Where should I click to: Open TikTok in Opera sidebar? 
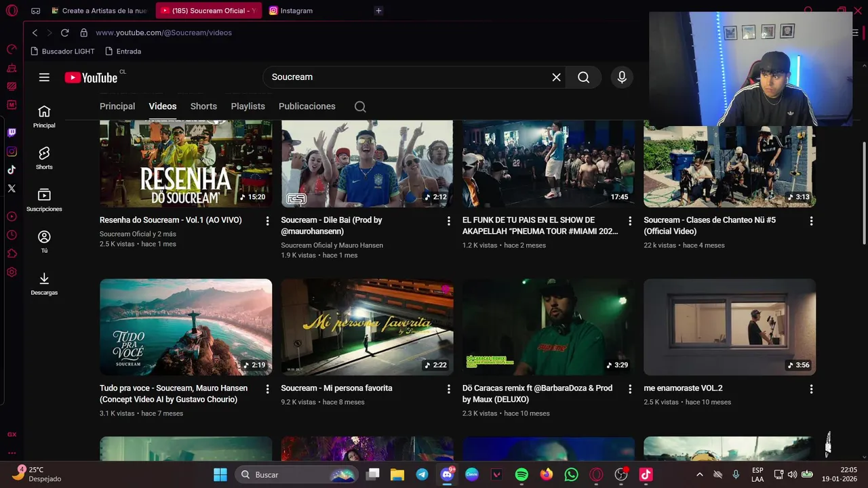pyautogui.click(x=12, y=170)
